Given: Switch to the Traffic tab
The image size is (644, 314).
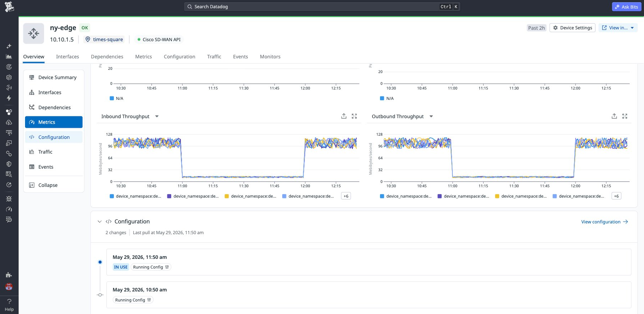Looking at the screenshot, I should [x=214, y=57].
